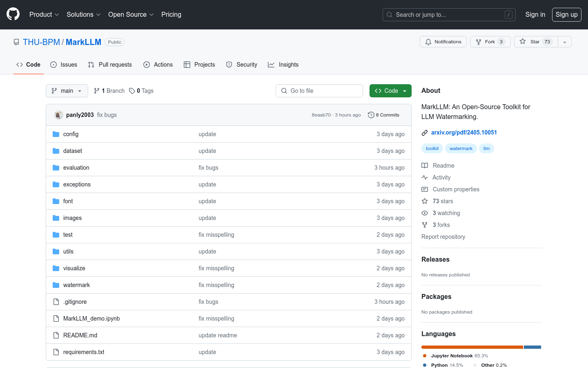Click the branch icon beside 1 Branch
Viewport: 588px width, 368px height.
point(97,91)
